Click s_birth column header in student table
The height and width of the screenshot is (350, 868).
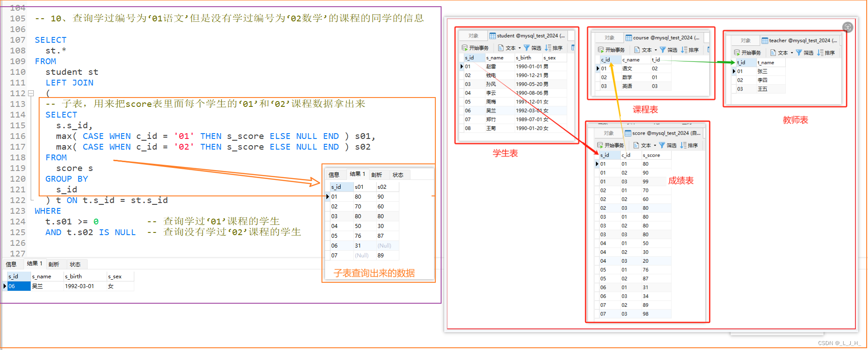coord(528,58)
